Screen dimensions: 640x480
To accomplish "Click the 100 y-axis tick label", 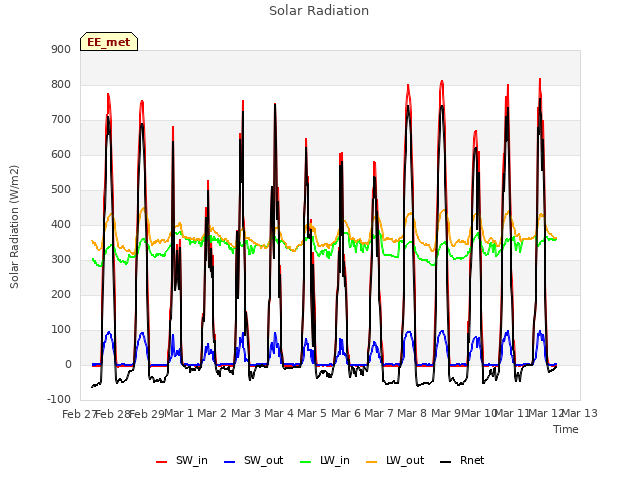I will point(61,330).
